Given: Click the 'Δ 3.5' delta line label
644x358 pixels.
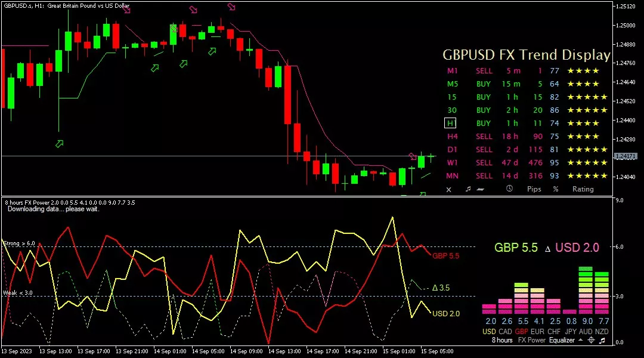Looking at the screenshot, I should (x=441, y=288).
